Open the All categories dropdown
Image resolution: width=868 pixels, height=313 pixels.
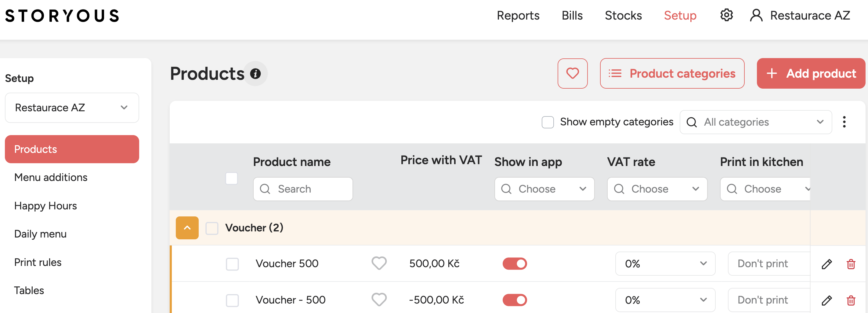click(x=755, y=122)
